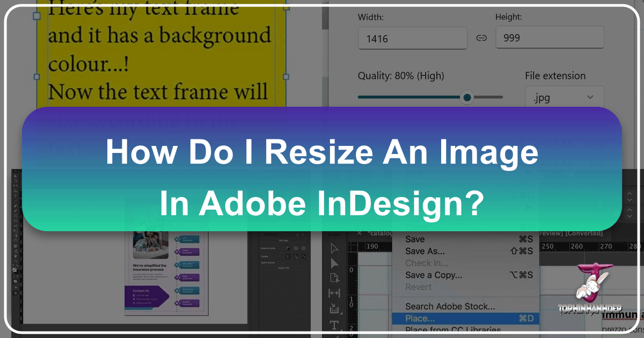Click the Import File button under Quick Actions

(283, 267)
